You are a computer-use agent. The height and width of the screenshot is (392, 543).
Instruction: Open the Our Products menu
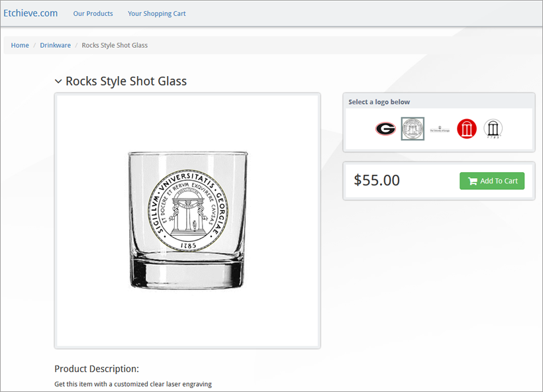pos(93,13)
